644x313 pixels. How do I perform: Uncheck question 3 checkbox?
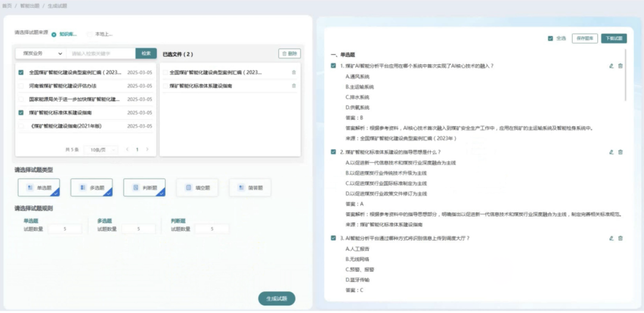pyautogui.click(x=333, y=238)
